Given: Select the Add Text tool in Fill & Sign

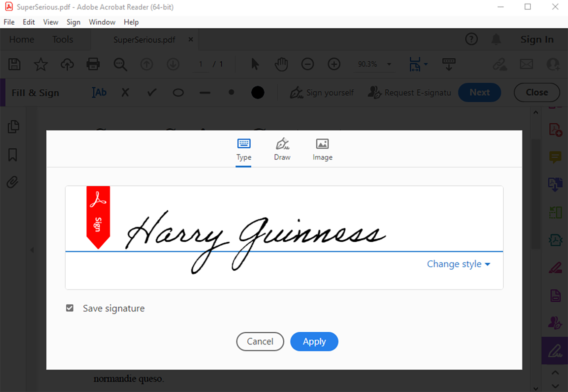Looking at the screenshot, I should tap(99, 92).
